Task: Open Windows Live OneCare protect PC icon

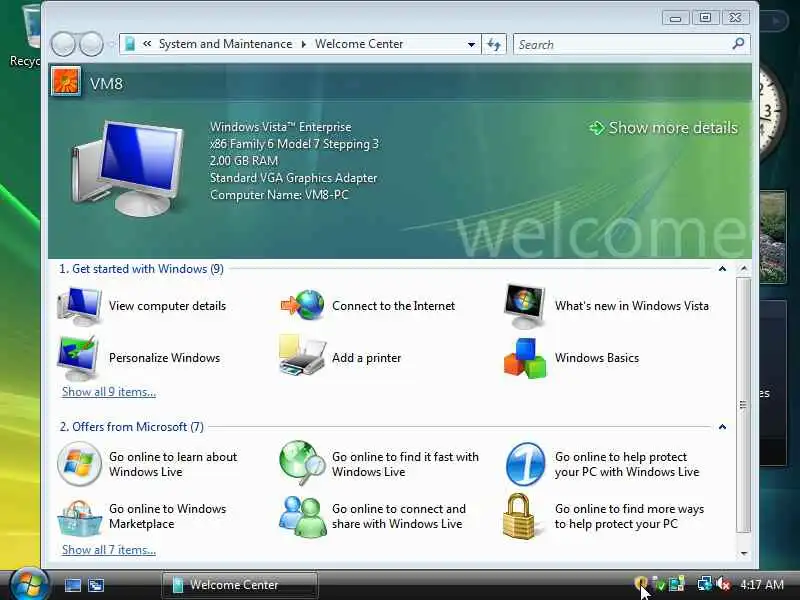Action: click(525, 464)
